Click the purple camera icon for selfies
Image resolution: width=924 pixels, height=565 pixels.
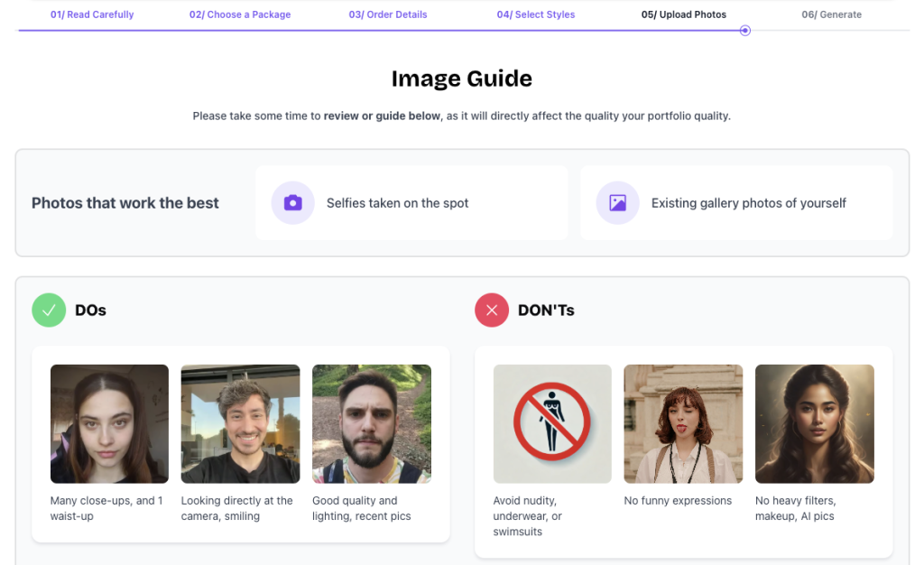[x=292, y=203]
